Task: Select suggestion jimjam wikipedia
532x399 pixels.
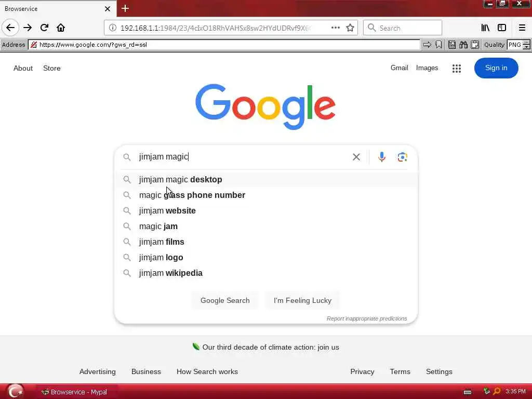Action: pyautogui.click(x=266, y=273)
